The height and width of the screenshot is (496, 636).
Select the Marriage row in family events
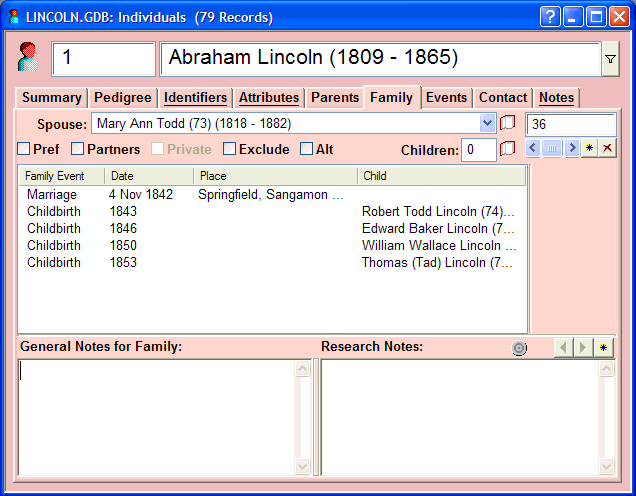[x=52, y=195]
